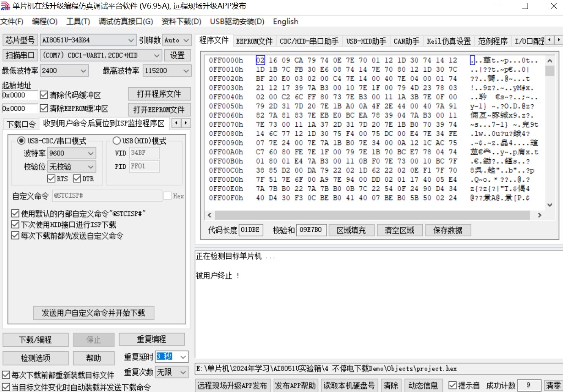Open 编程(O) menu
The height and width of the screenshot is (392, 563).
[x=44, y=22]
